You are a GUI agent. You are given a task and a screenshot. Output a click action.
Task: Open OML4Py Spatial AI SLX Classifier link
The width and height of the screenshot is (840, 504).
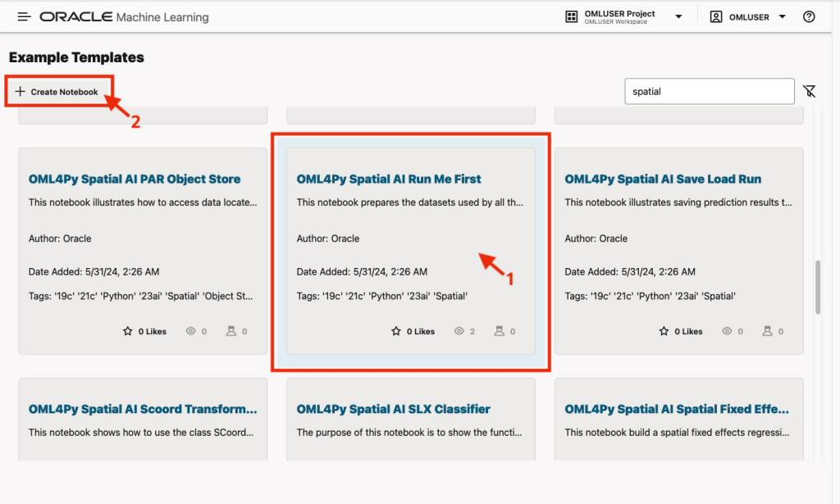pos(393,409)
